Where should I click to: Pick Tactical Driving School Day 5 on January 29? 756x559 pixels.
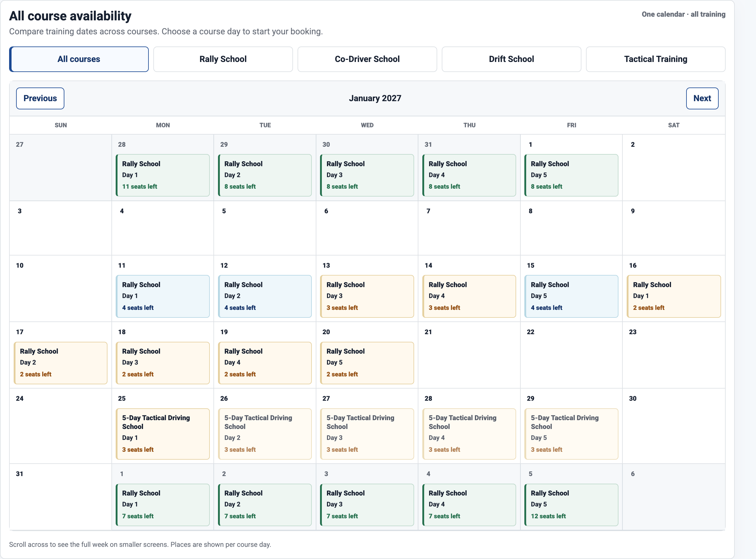(x=571, y=434)
